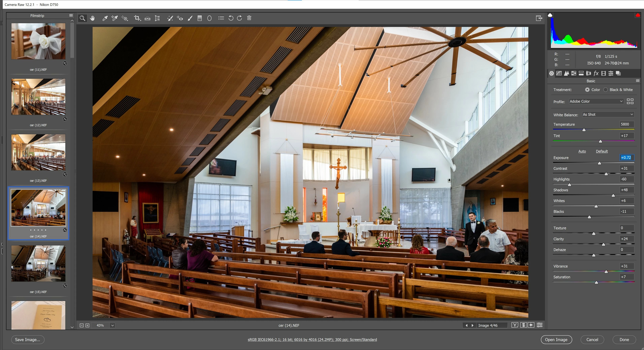Screen dimensions: 644x350
Task: Rotate image 90 degrees clockwise
Action: tap(239, 18)
